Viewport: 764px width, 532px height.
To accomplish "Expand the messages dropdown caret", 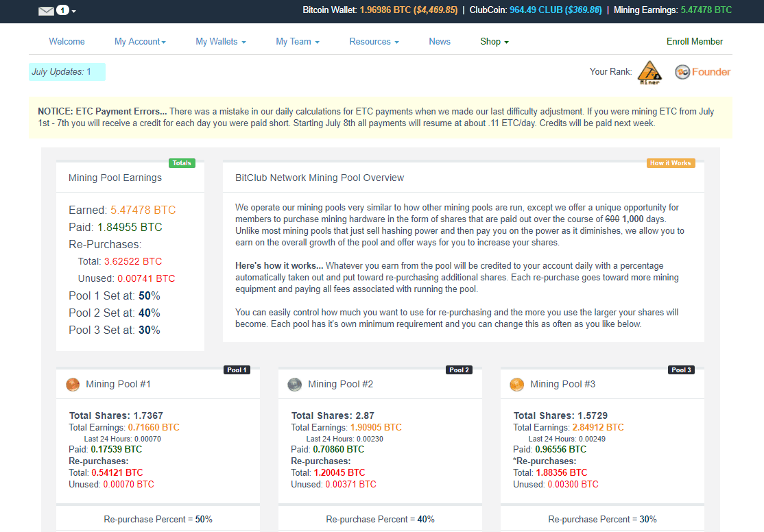I will [74, 11].
